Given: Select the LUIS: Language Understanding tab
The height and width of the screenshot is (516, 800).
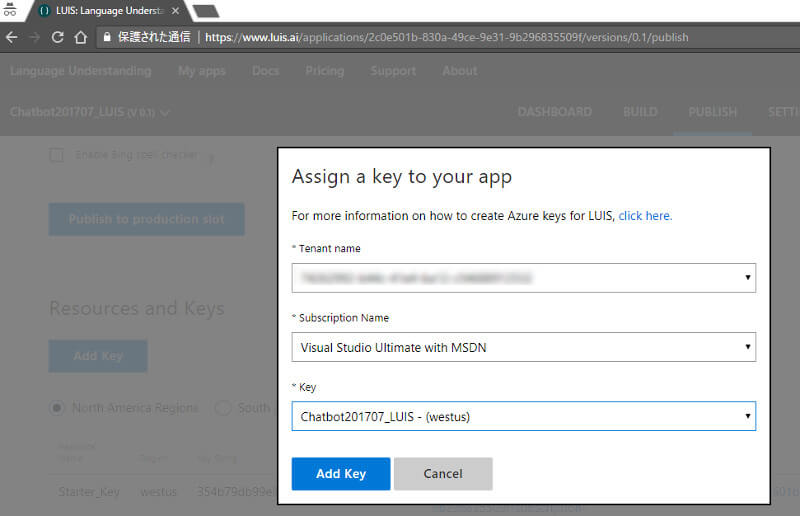Looking at the screenshot, I should pos(109,11).
